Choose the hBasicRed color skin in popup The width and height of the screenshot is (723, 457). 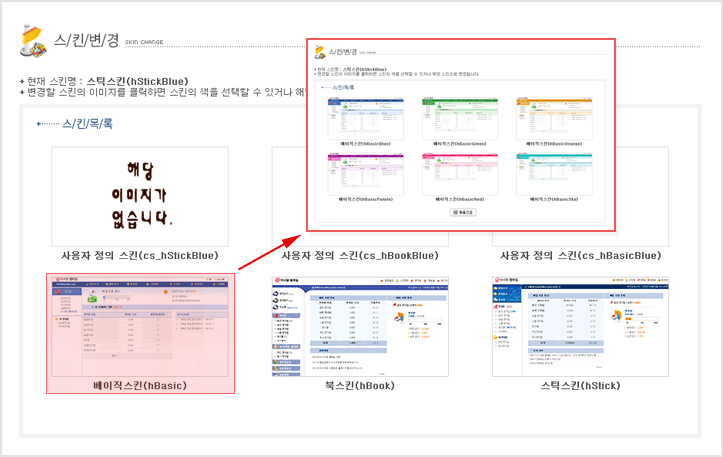coord(459,174)
